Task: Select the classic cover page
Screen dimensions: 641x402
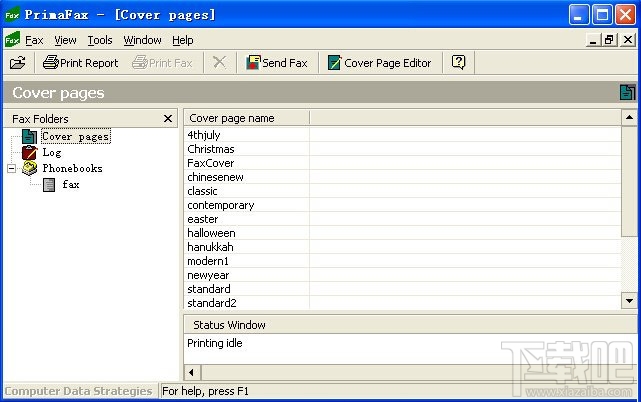Action: 202,191
